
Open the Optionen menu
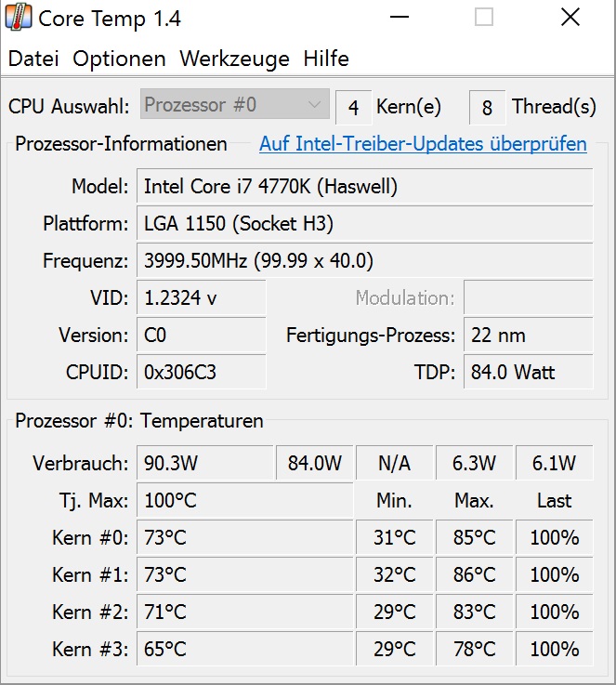click(119, 59)
